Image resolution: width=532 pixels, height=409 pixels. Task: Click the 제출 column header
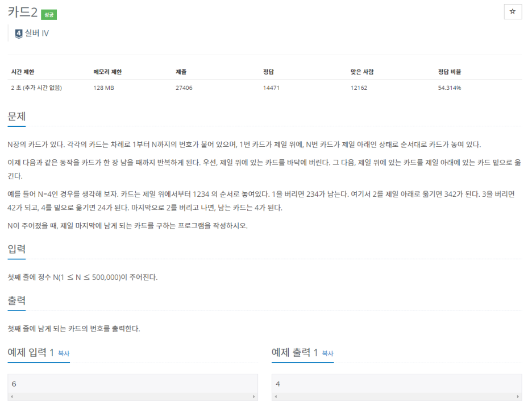[181, 72]
